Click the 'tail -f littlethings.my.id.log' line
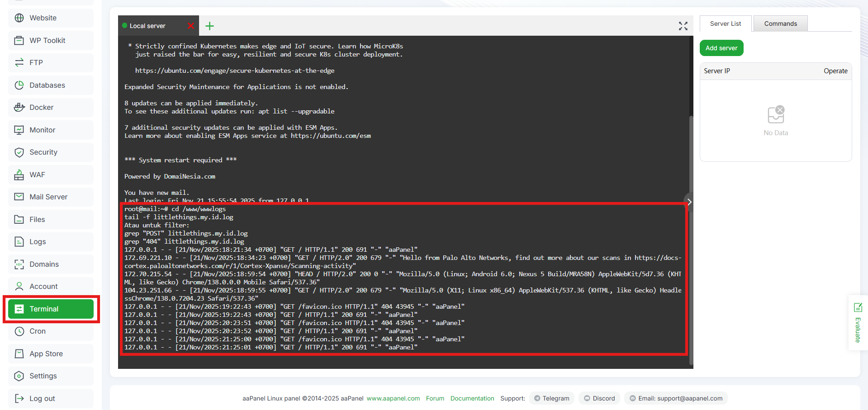The width and height of the screenshot is (868, 410). tap(179, 217)
